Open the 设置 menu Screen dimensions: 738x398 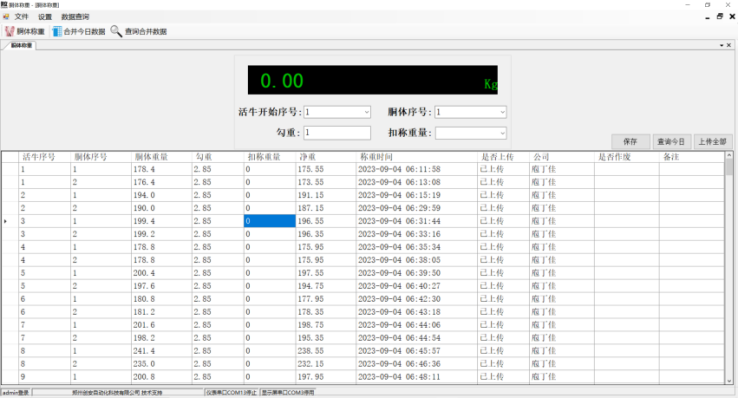click(45, 16)
